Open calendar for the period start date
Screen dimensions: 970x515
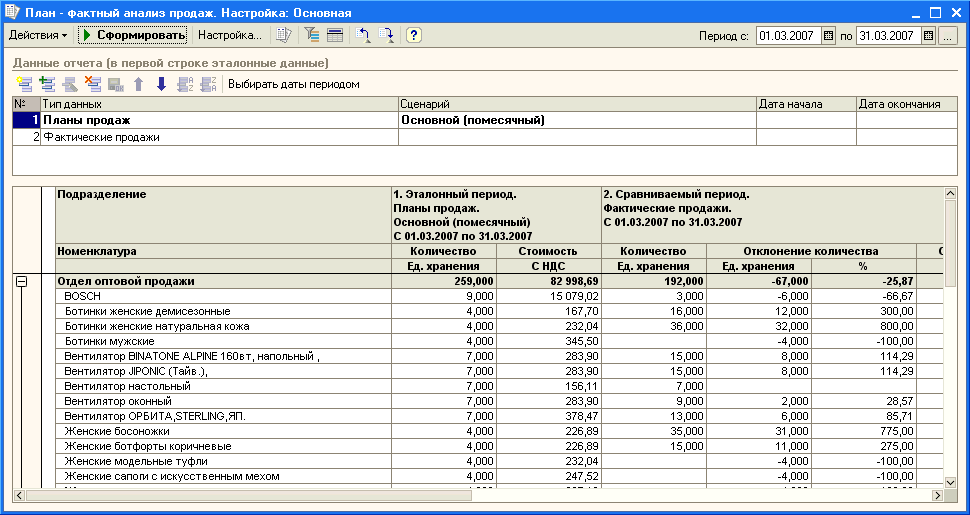pos(828,36)
